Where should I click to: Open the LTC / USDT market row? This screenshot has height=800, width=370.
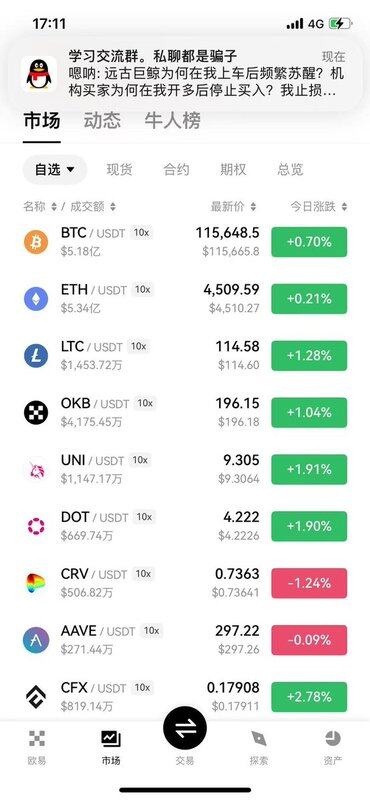(185, 356)
